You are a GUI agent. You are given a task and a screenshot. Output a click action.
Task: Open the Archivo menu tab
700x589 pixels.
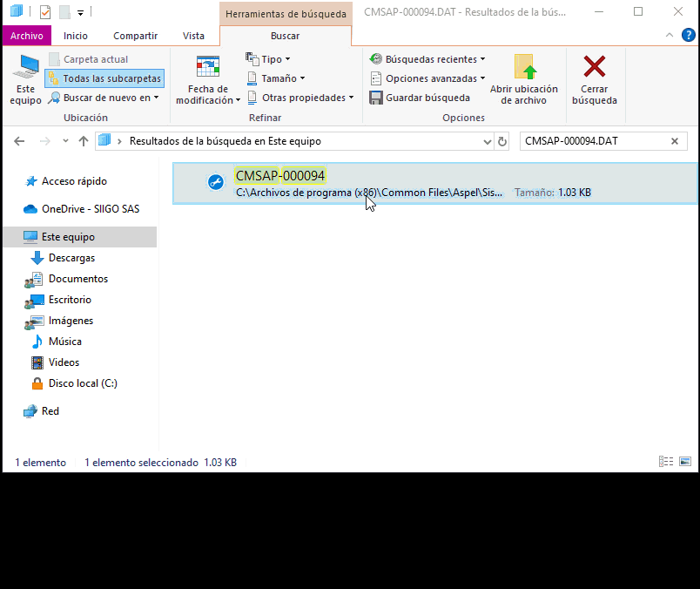(x=27, y=36)
